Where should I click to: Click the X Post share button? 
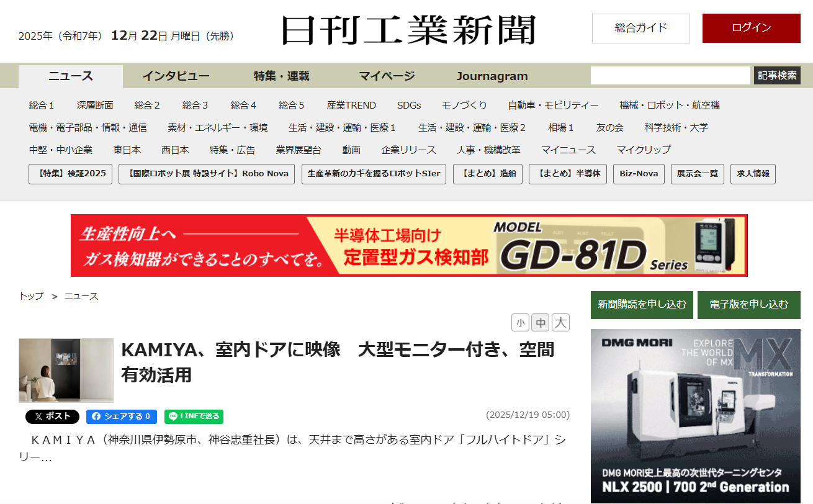click(52, 416)
